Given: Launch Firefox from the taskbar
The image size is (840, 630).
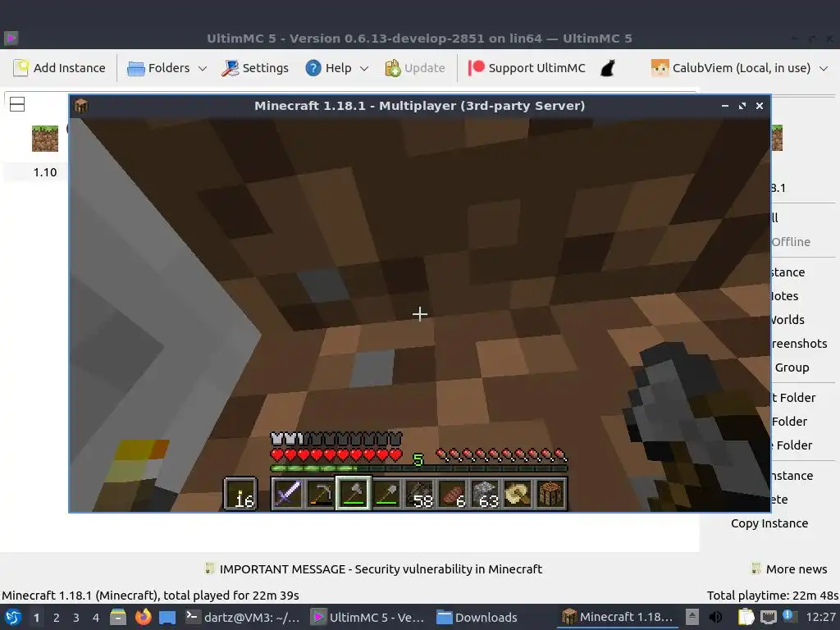Looking at the screenshot, I should [x=143, y=617].
